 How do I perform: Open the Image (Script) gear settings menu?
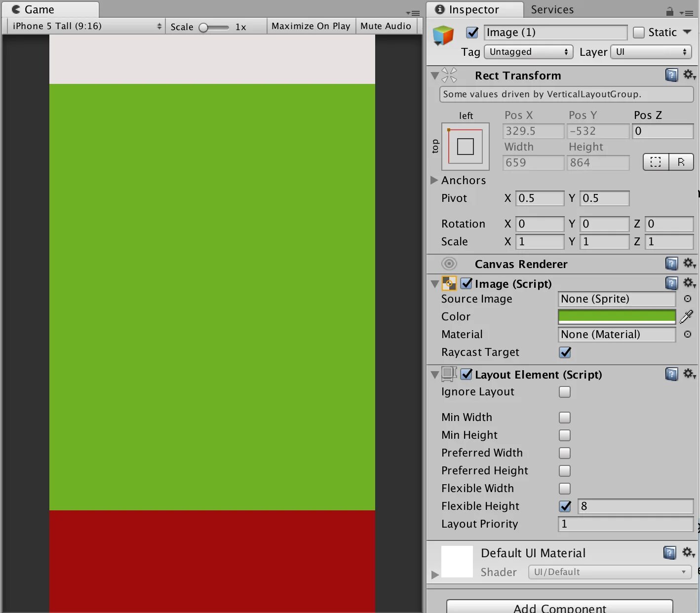pos(689,283)
